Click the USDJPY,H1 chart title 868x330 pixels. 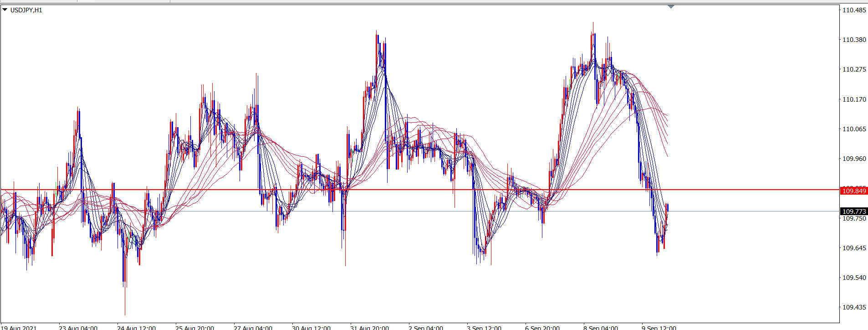pyautogui.click(x=26, y=10)
